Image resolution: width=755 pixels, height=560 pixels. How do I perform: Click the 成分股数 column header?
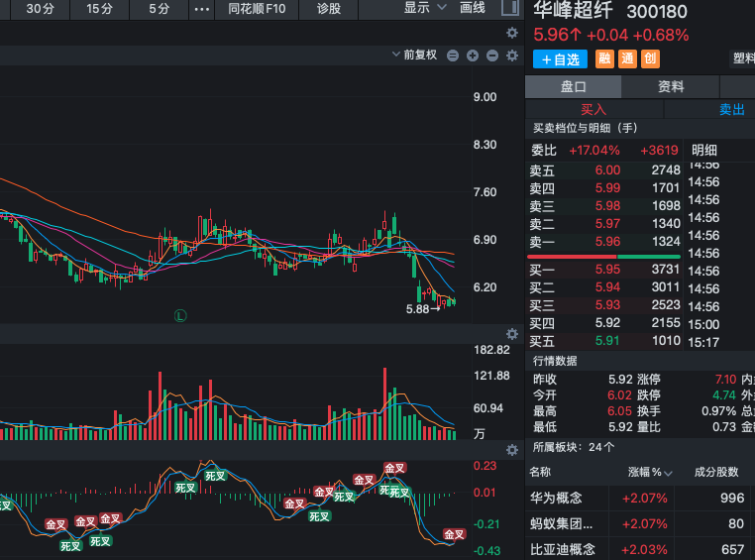716,472
